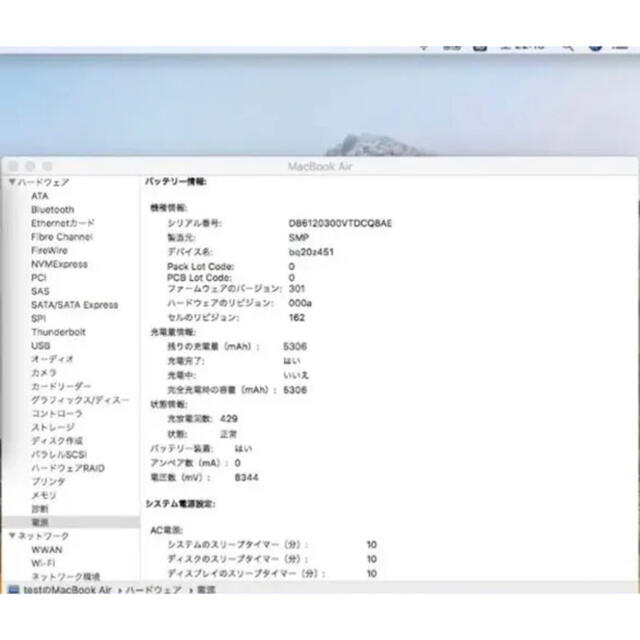Click ハードウェア in the bottom path bar
The image size is (640, 640).
click(x=153, y=590)
